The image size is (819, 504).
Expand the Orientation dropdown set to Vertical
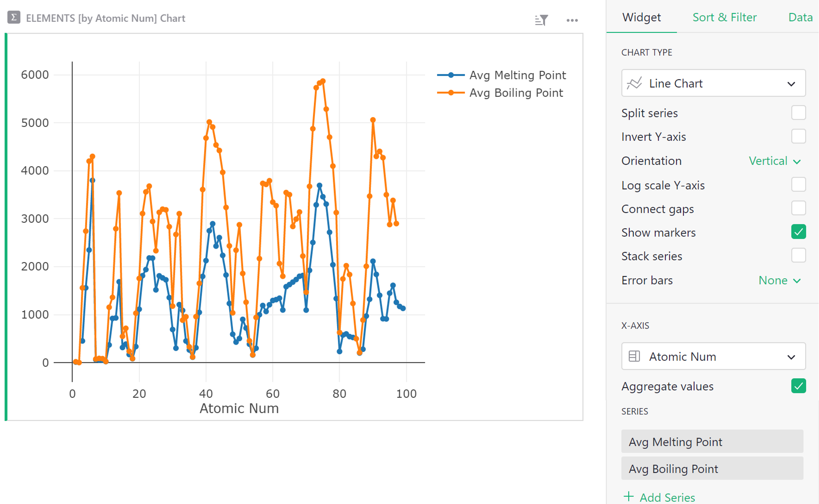(774, 161)
